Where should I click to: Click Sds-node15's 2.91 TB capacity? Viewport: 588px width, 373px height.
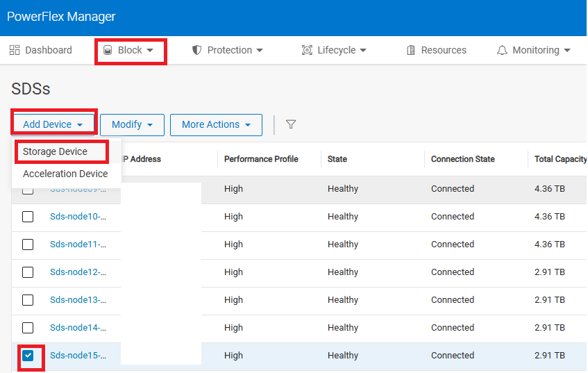(550, 356)
